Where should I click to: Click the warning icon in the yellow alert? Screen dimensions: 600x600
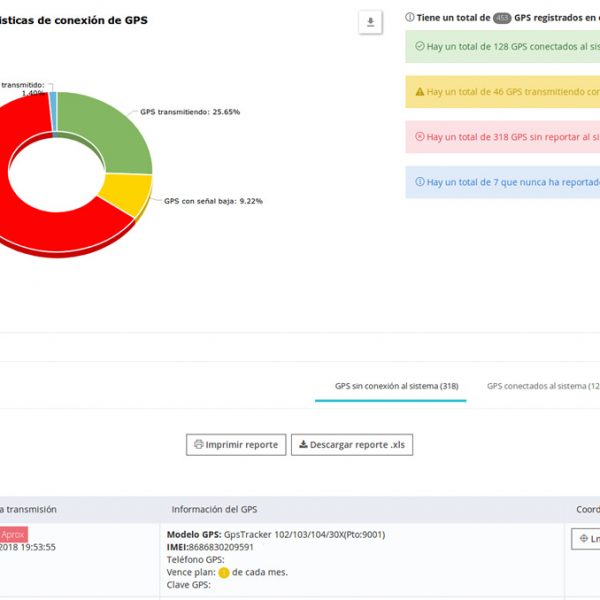tap(419, 92)
